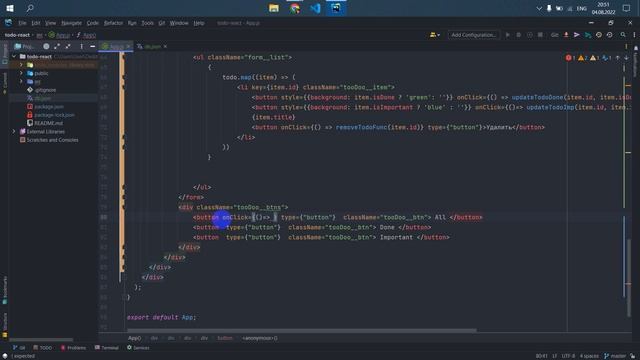640x360 pixels.
Task: Open the Navigate menu
Action: click(71, 23)
